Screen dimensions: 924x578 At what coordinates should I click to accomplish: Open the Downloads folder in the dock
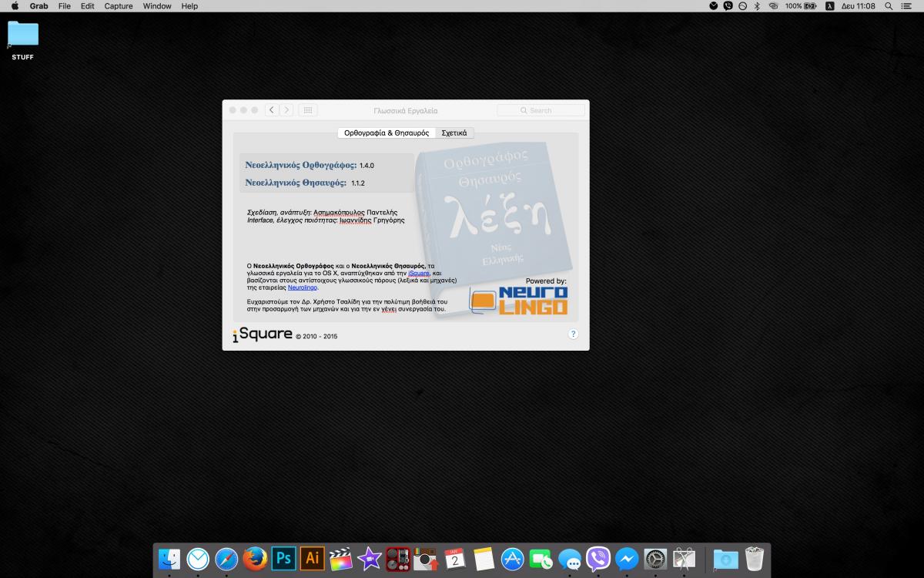click(725, 559)
